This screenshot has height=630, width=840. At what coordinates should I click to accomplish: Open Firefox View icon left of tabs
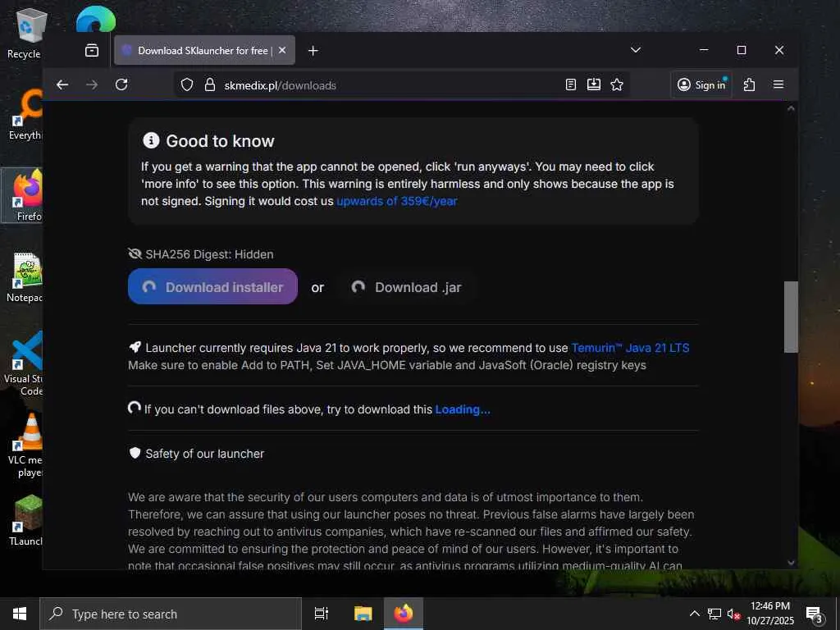pyautogui.click(x=92, y=50)
